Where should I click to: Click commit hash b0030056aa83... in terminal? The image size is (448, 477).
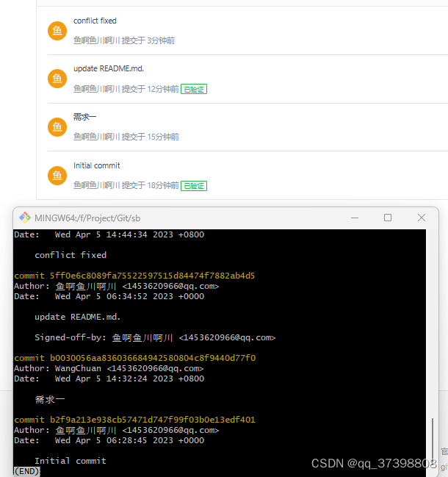[x=153, y=358]
